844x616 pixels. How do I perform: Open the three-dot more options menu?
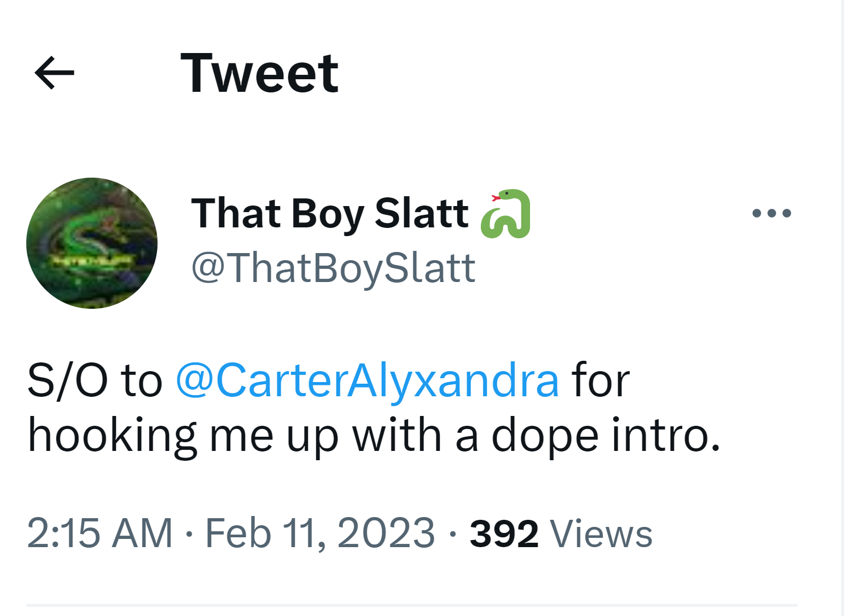(771, 213)
